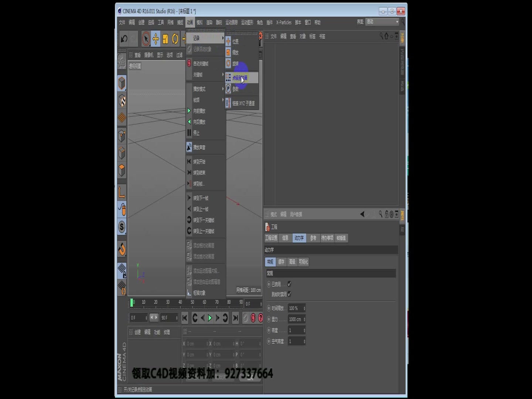Expand the 关键帧 submenu
The height and width of the screenshot is (399, 532).
(x=198, y=75)
